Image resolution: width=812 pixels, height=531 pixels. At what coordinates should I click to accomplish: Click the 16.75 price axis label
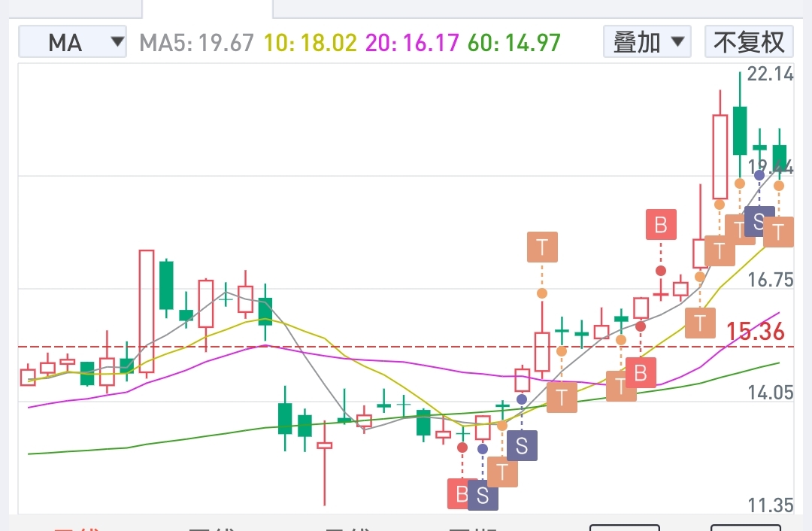(770, 281)
